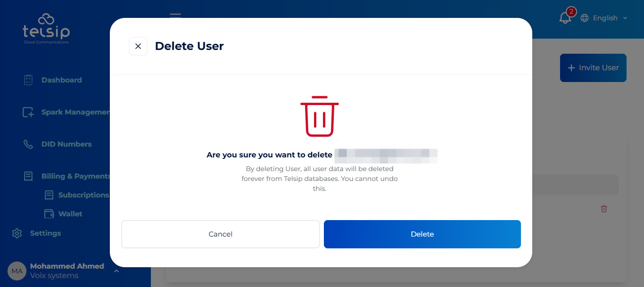Close the Delete User dialog
The height and width of the screenshot is (287, 644).
138,46
